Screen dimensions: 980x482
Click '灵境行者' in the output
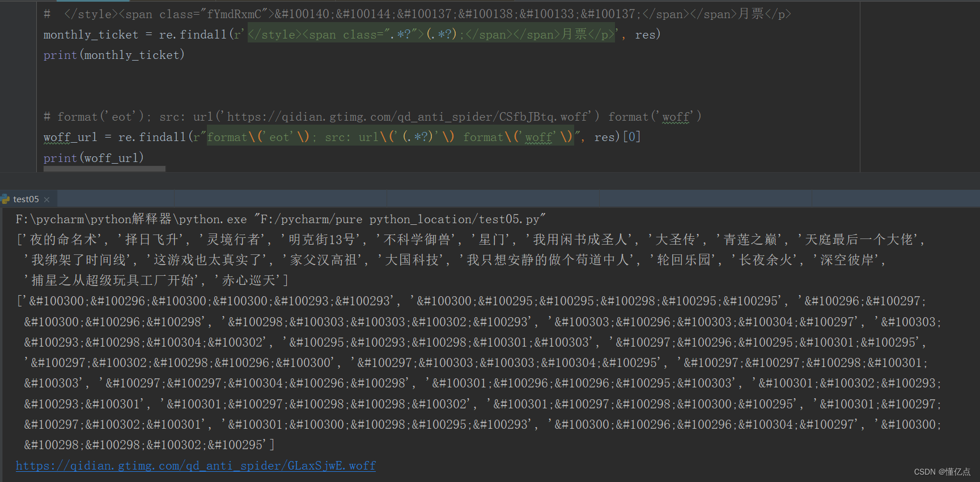point(234,240)
